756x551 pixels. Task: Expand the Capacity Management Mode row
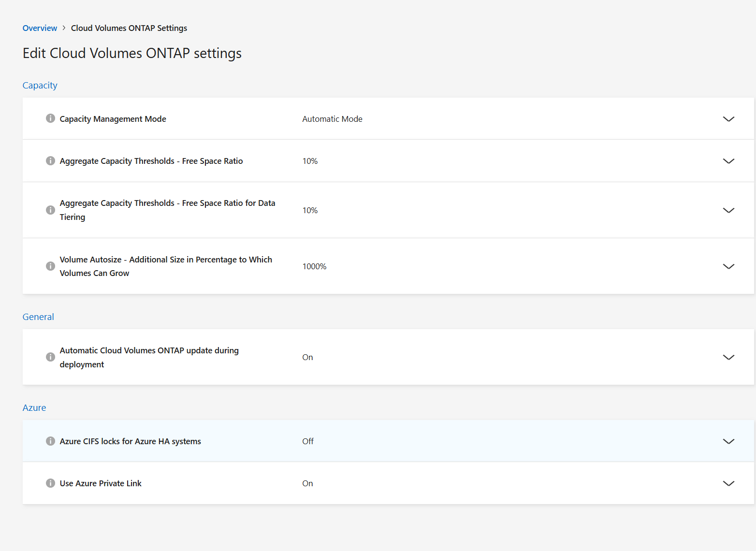[x=728, y=119]
